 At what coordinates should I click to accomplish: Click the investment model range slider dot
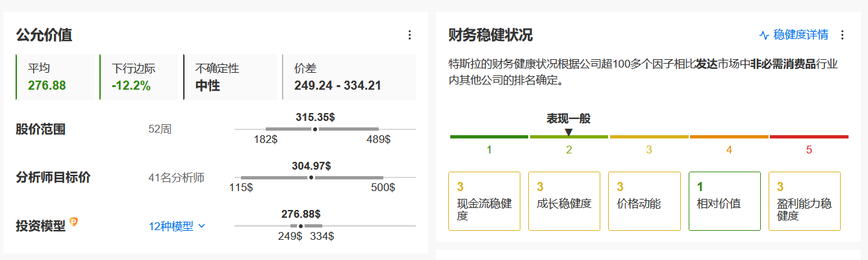coord(301,226)
